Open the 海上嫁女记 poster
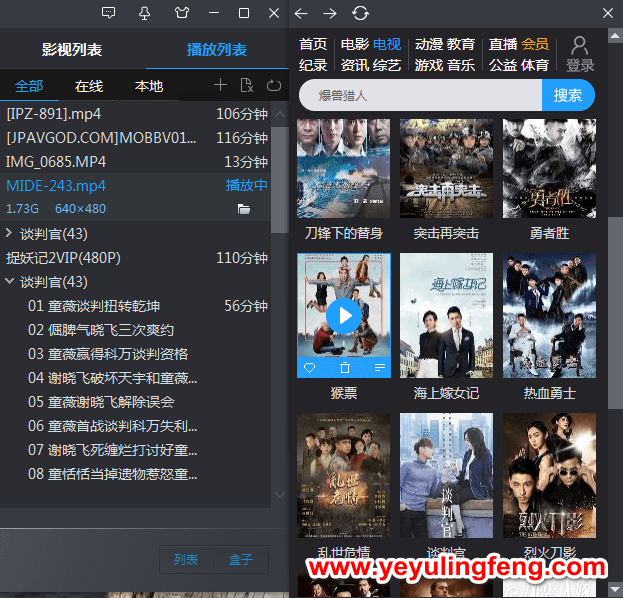The width and height of the screenshot is (623, 598). [446, 315]
